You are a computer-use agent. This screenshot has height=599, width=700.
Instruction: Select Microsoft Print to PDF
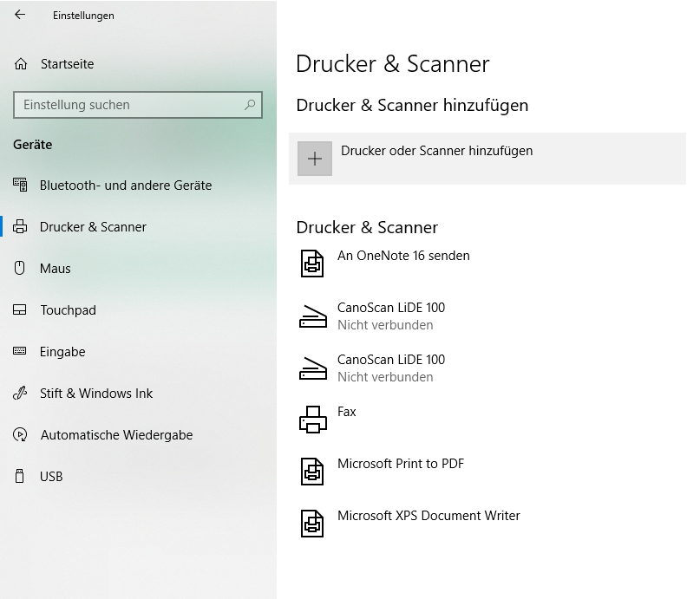(x=401, y=464)
